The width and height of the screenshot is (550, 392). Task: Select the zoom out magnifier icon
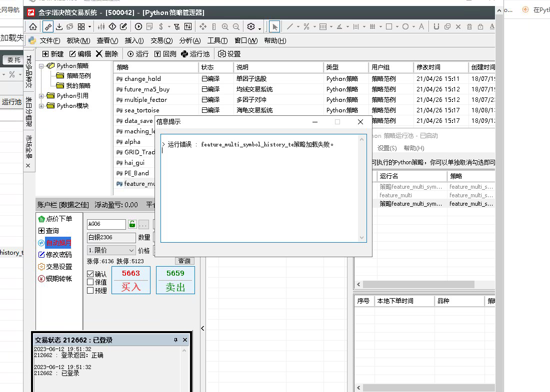(x=236, y=26)
